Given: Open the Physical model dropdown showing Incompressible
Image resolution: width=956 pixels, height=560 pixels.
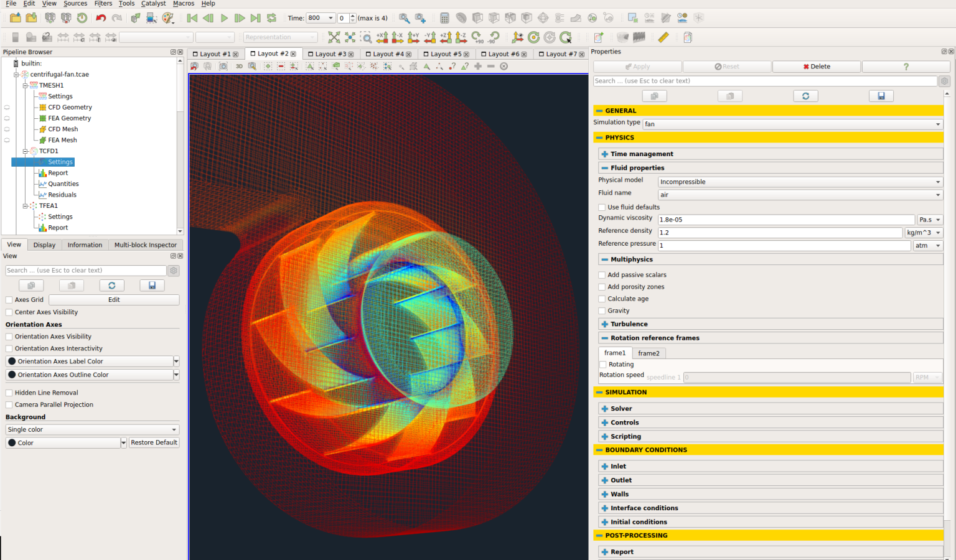Looking at the screenshot, I should (x=800, y=182).
